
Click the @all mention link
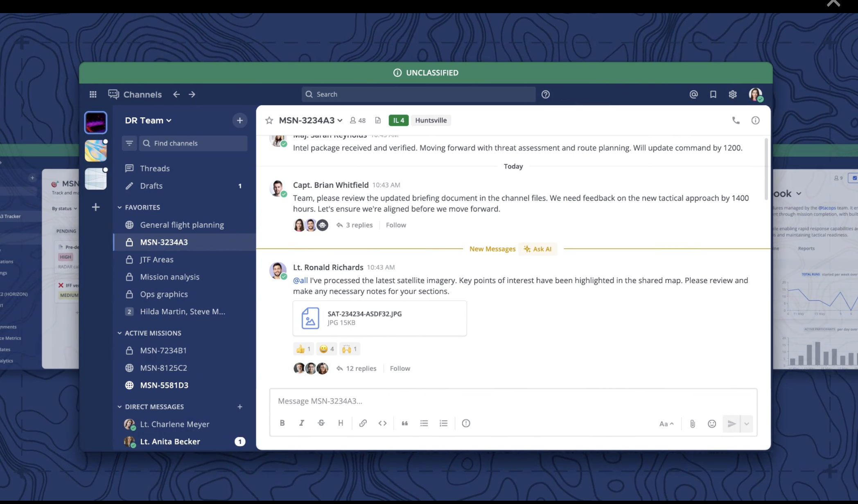coord(300,280)
